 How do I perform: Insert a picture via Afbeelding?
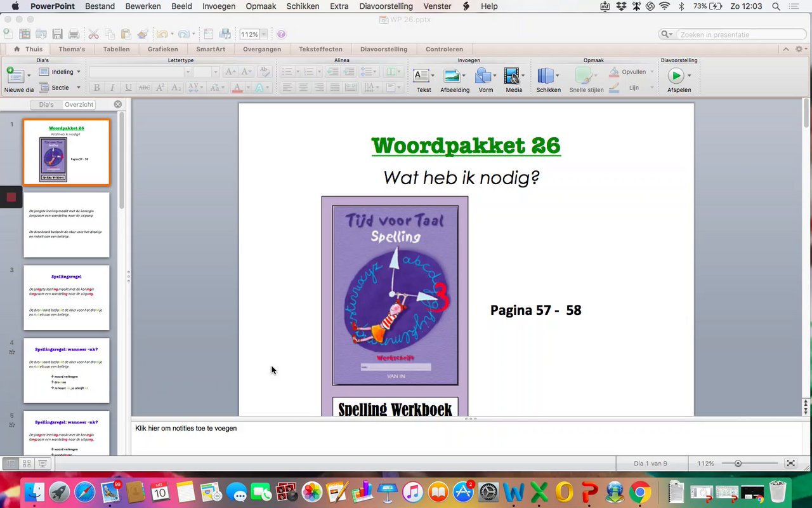click(455, 80)
